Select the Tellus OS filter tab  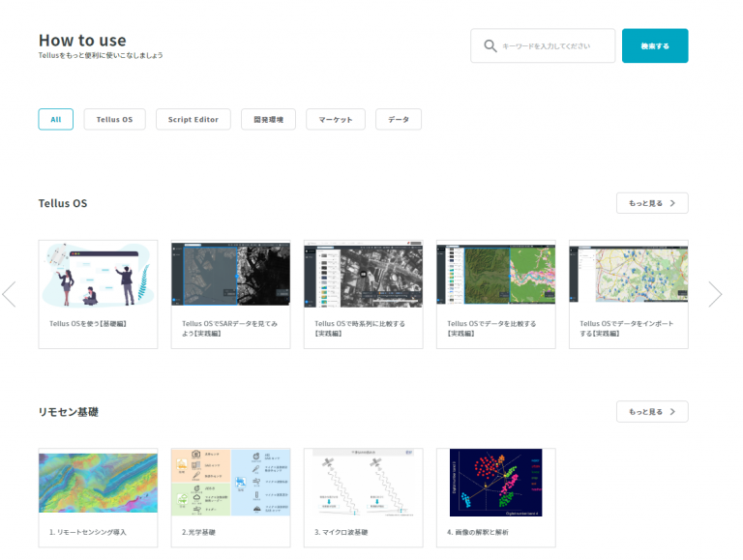coord(115,119)
